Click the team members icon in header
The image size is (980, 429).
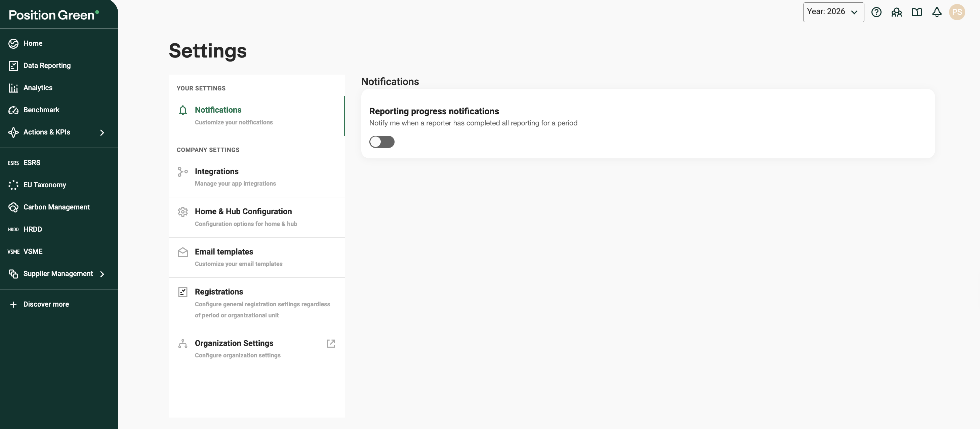896,12
